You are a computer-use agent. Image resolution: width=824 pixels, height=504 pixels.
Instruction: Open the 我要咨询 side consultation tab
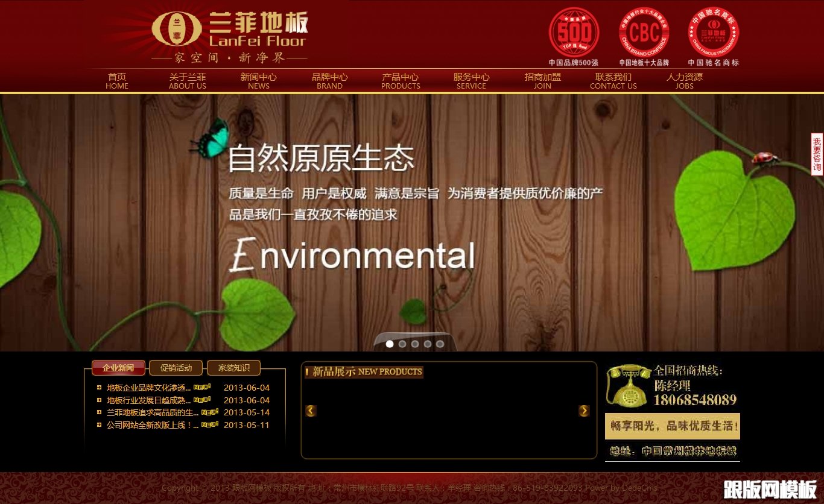tap(817, 154)
